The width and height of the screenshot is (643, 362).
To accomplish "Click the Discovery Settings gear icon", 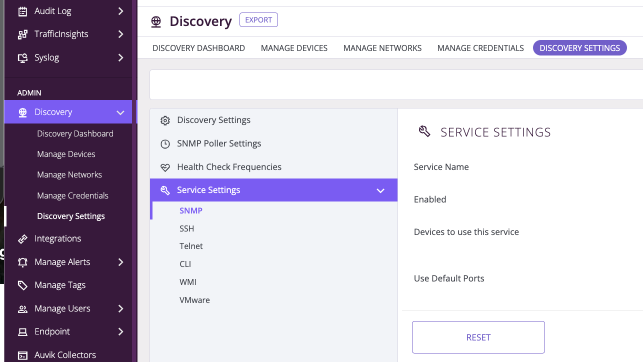I will (x=165, y=121).
